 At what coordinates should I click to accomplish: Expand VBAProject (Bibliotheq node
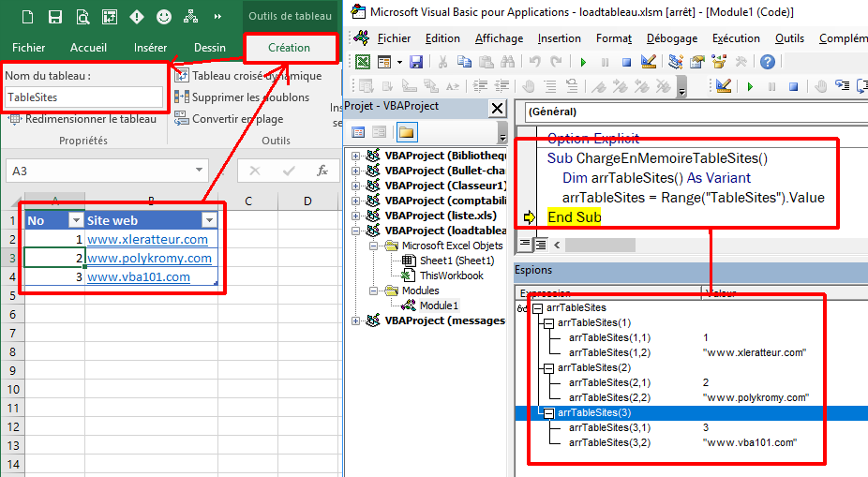pyautogui.click(x=356, y=157)
